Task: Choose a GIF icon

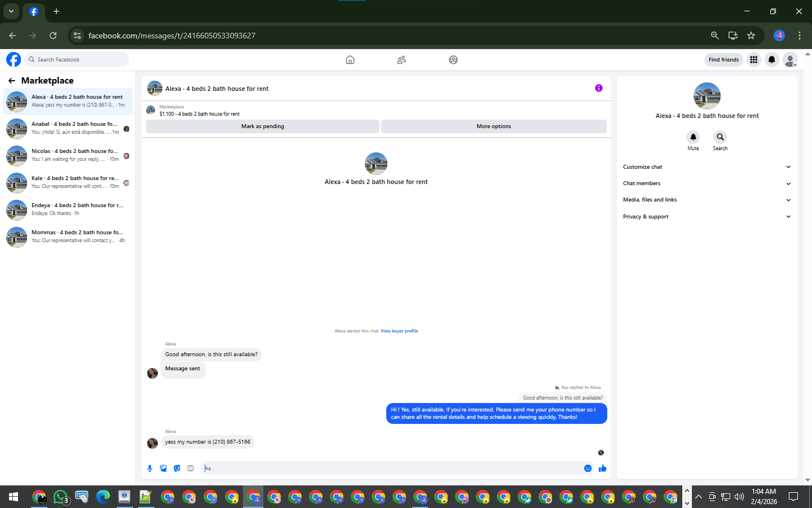Action: pos(191,468)
